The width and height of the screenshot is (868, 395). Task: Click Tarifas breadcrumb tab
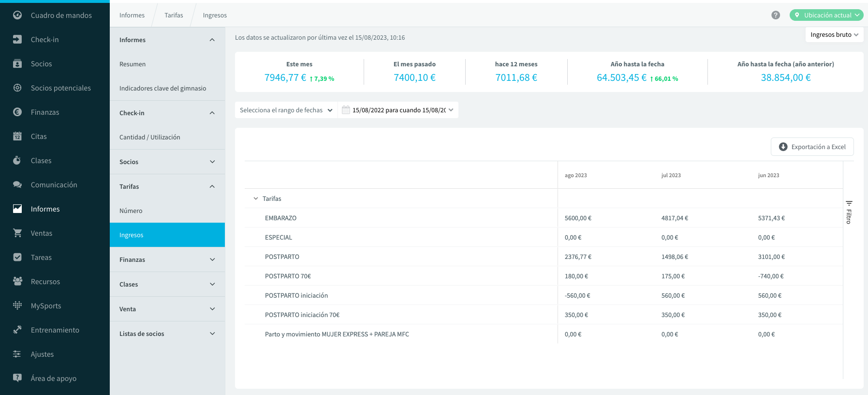[174, 15]
